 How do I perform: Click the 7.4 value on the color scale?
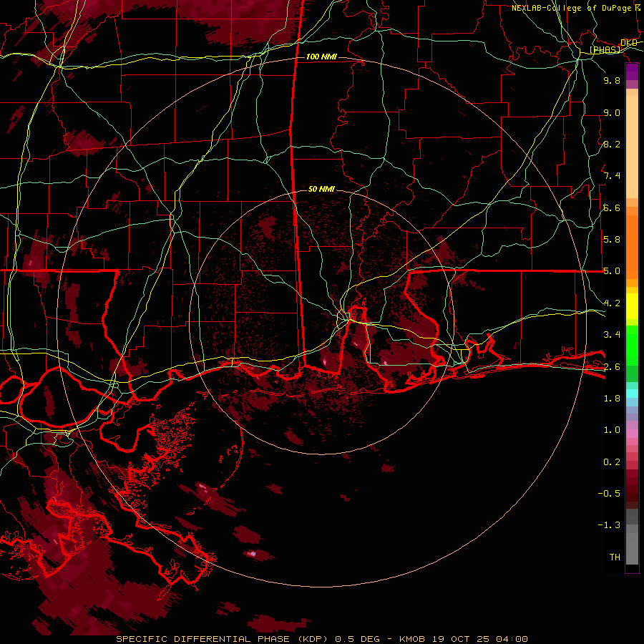pos(612,176)
